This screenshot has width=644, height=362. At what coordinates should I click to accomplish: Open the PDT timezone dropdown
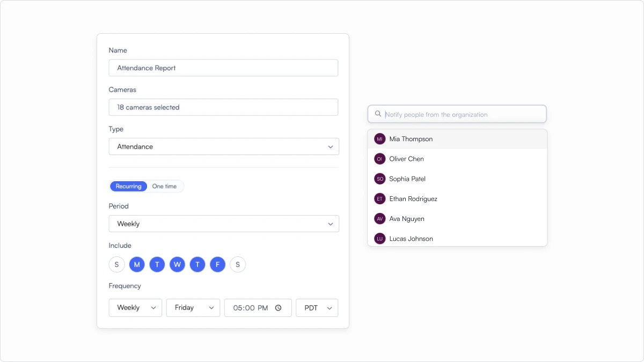[317, 308]
